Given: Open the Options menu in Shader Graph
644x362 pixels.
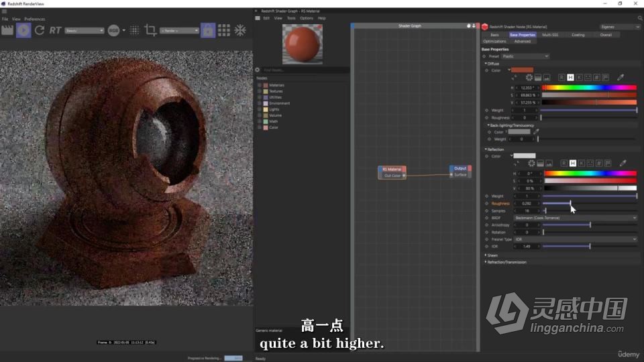Looking at the screenshot, I should click(307, 18).
